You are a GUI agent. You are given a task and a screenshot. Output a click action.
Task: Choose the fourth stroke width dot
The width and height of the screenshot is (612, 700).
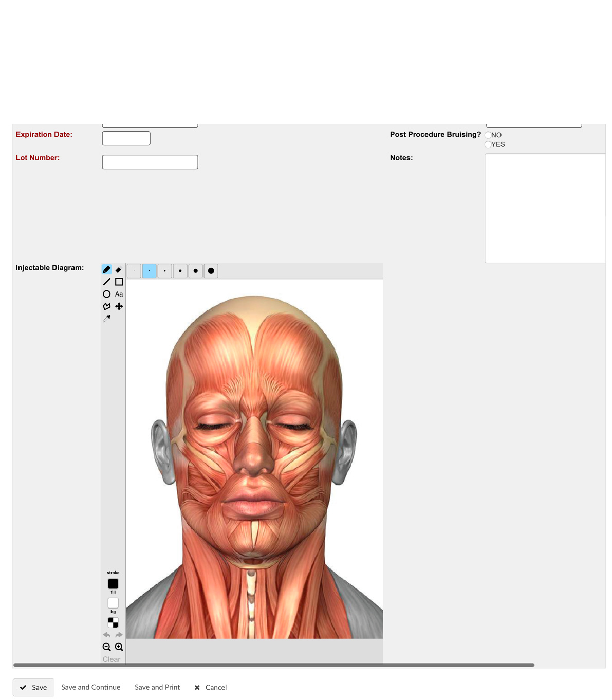click(180, 271)
